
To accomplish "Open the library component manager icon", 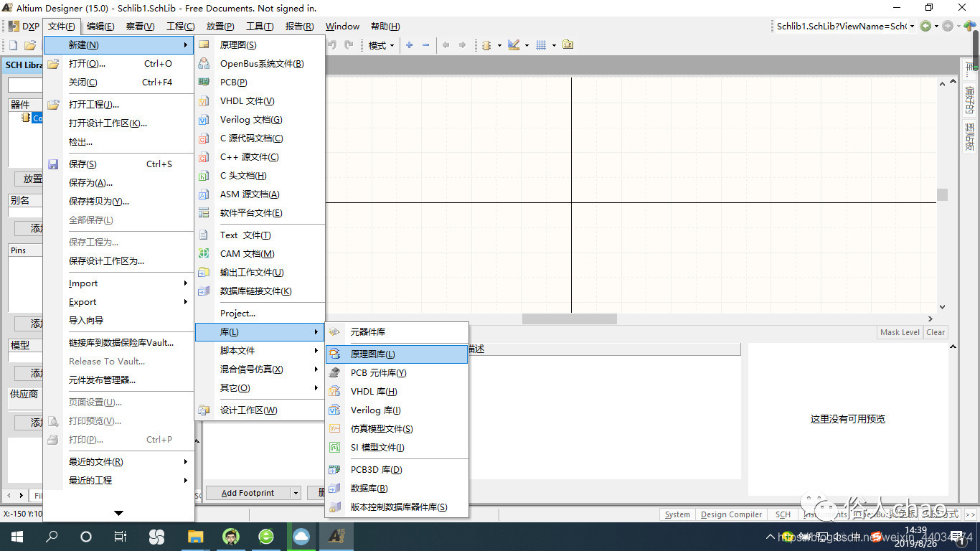I will tap(568, 45).
